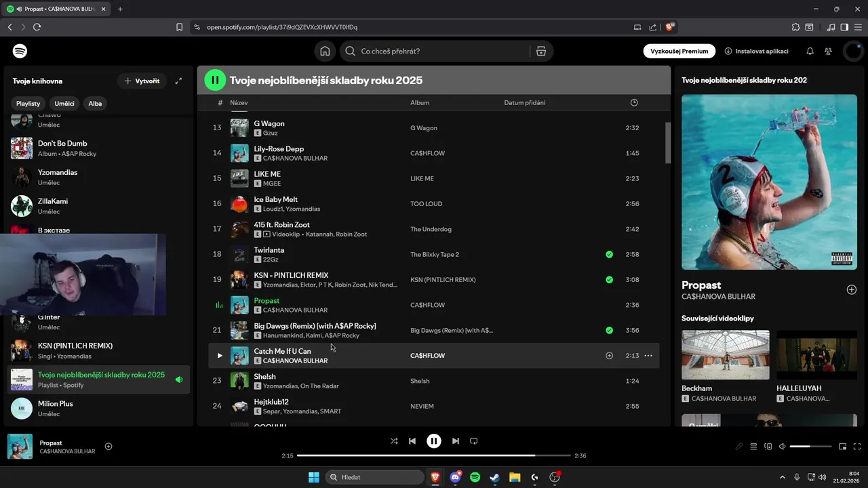Open Steam from Windows taskbar

click(495, 477)
